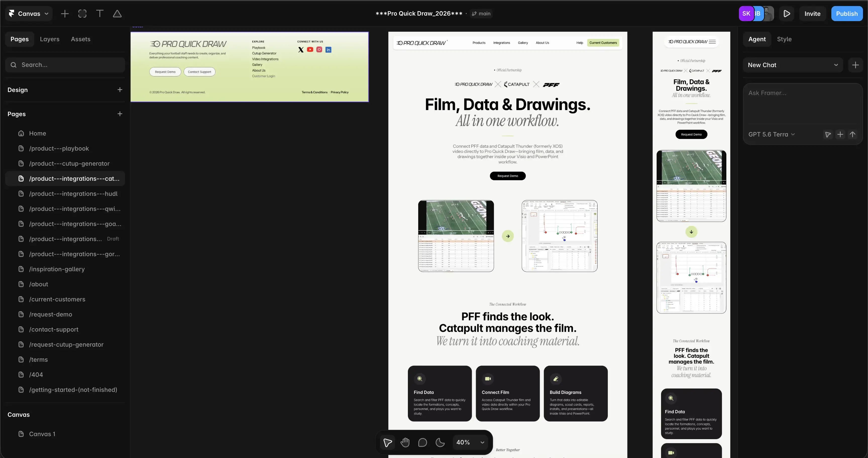The image size is (868, 458).
Task: Switch to the Style tab
Action: point(784,39)
